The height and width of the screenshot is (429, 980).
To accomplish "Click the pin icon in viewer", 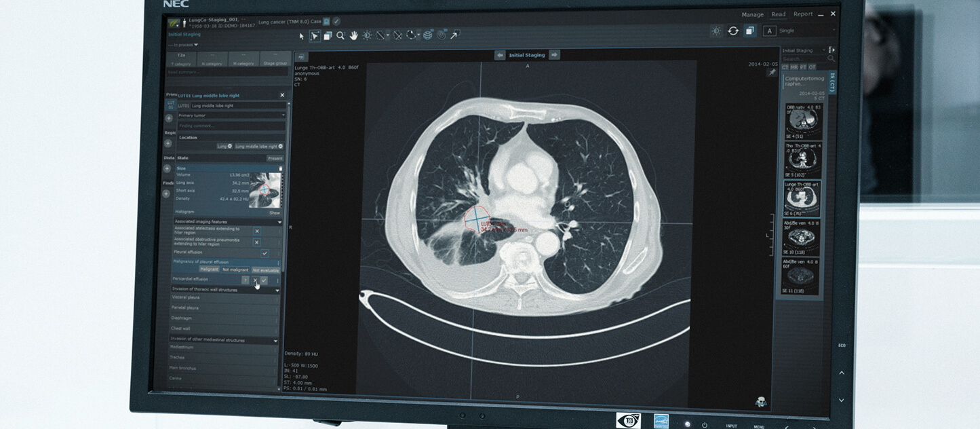I will tap(771, 73).
